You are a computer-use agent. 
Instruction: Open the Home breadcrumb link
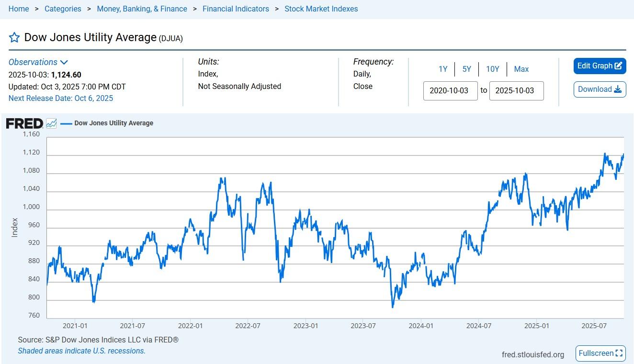tap(19, 9)
